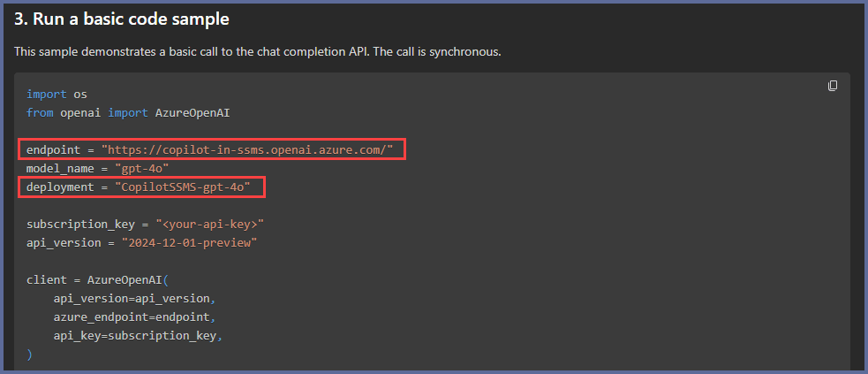Click the "api_version=api_version," argument line
The width and height of the screenshot is (868, 374).
point(134,298)
